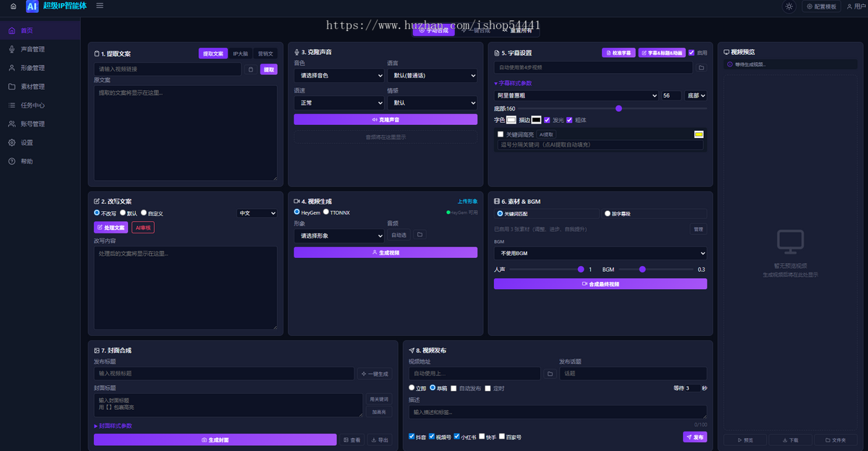Click the light/dark theme sun icon
The image size is (868, 451).
tap(788, 7)
